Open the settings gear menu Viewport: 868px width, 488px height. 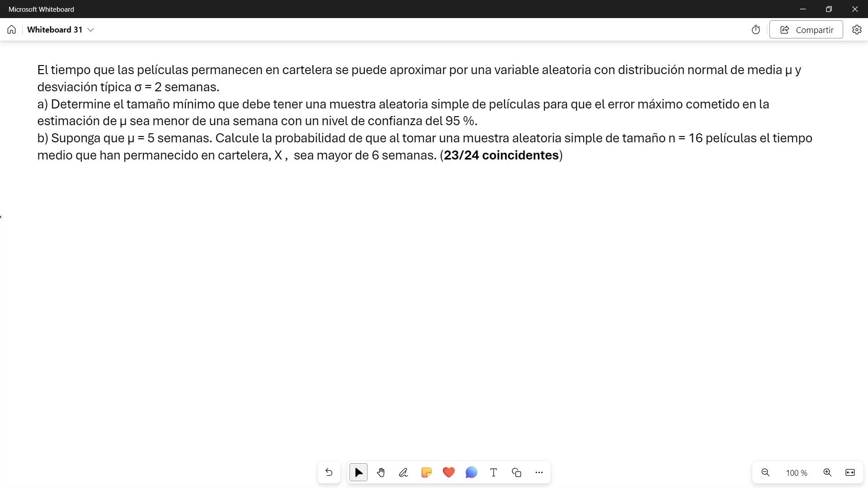[x=857, y=30]
